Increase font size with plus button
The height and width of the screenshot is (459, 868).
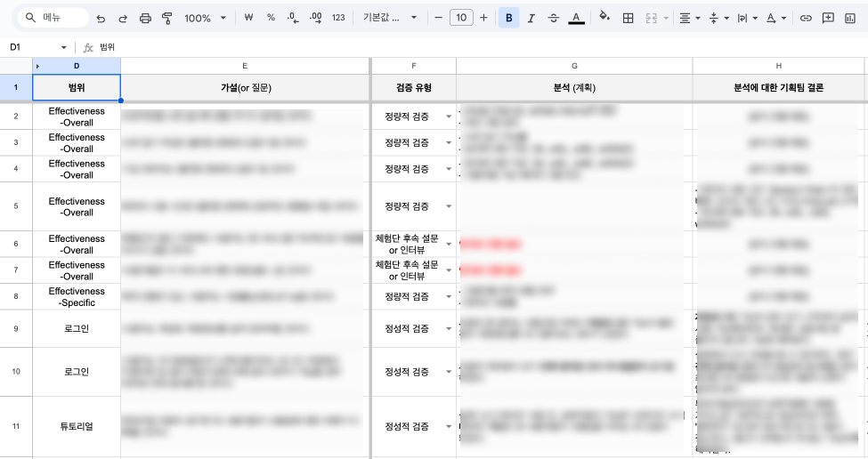click(x=483, y=18)
